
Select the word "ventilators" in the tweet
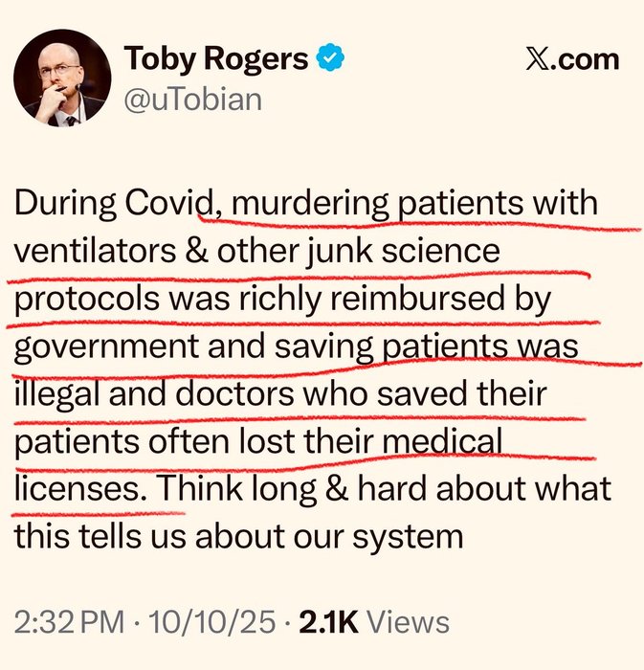[96, 251]
